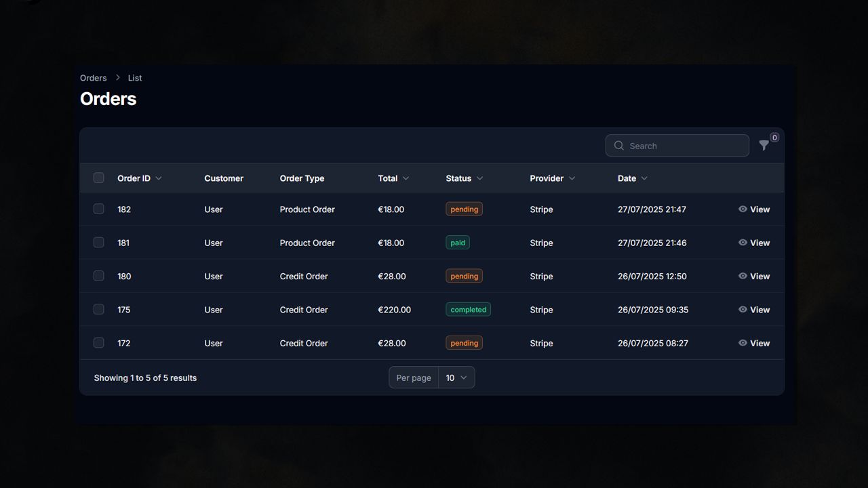The image size is (868, 488).
Task: Open the Per page dropdown
Action: [456, 378]
